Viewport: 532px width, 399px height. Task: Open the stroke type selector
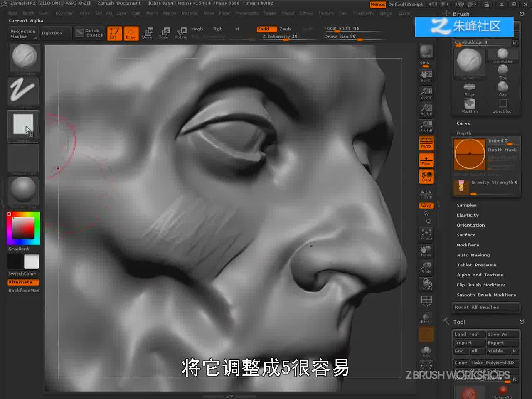[x=24, y=92]
